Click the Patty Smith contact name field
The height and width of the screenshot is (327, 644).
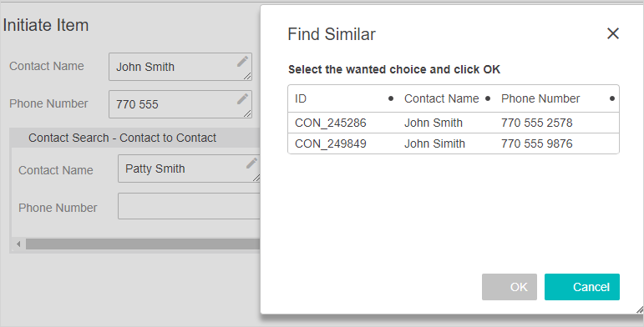(x=189, y=169)
